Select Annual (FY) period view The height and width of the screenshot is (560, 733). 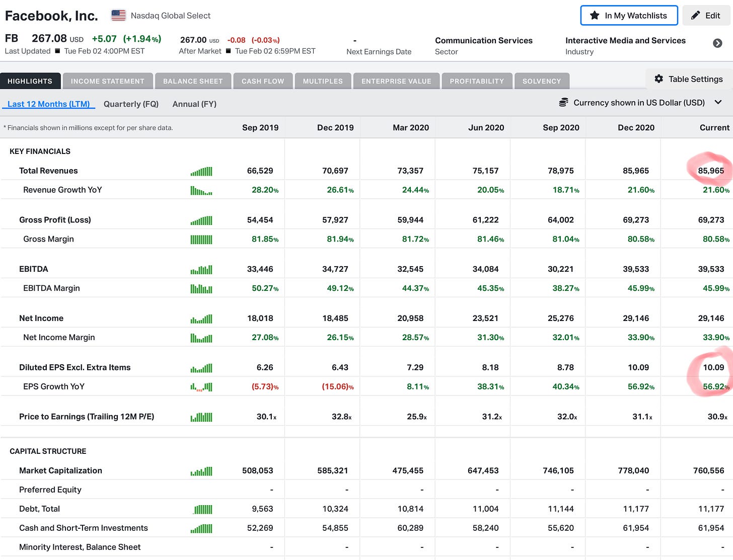point(194,104)
